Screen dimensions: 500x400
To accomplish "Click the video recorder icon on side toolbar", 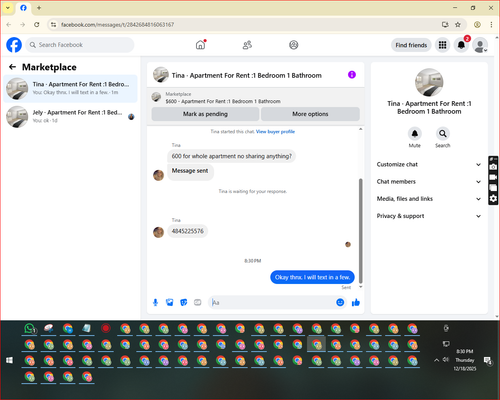I will (x=493, y=177).
